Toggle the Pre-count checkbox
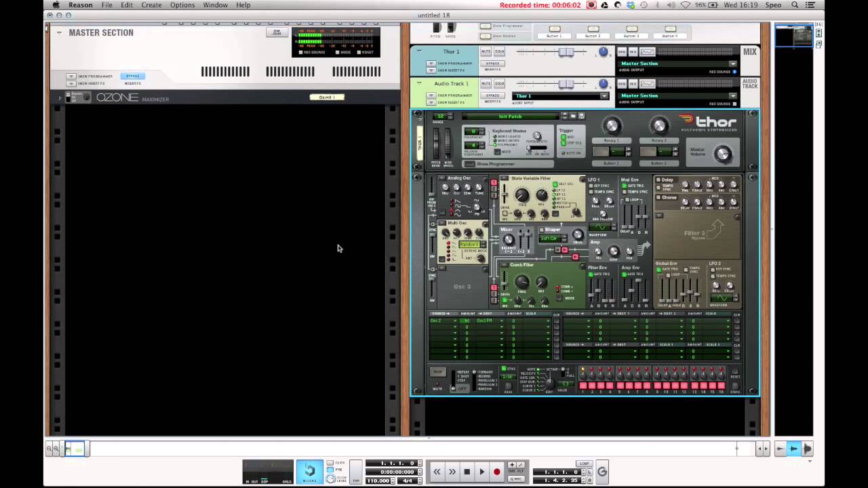Screen dimensions: 868x488 click(330, 468)
